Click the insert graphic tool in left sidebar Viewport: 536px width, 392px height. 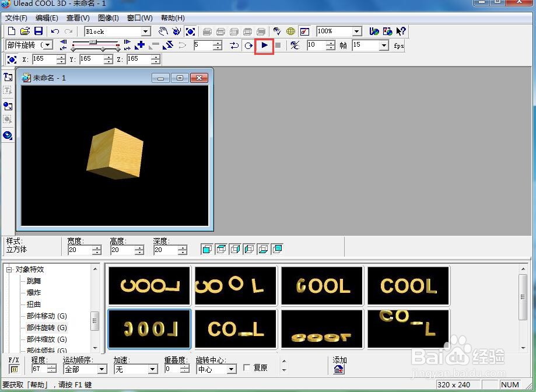click(x=8, y=106)
